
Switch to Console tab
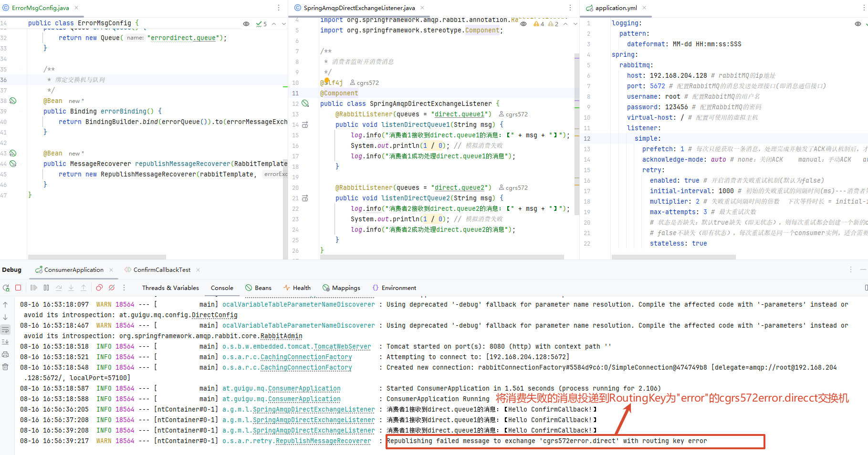pyautogui.click(x=222, y=288)
